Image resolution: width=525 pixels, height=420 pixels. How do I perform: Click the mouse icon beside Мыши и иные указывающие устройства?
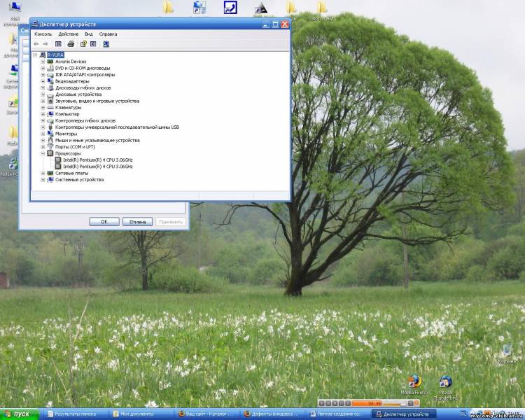(x=50, y=140)
